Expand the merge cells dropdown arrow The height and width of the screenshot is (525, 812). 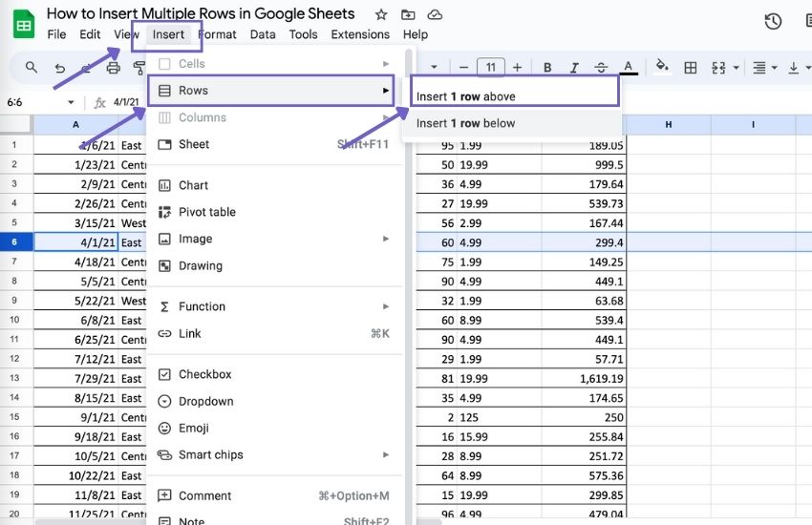point(736,68)
